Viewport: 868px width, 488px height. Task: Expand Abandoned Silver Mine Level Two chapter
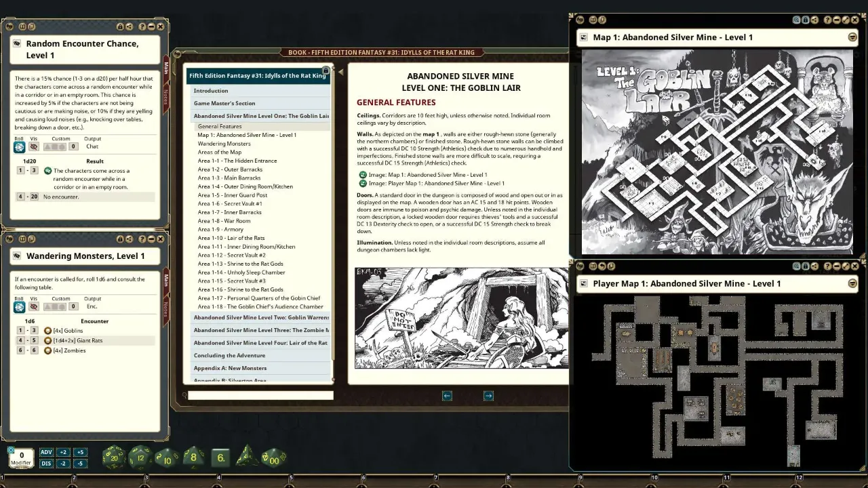tap(261, 317)
